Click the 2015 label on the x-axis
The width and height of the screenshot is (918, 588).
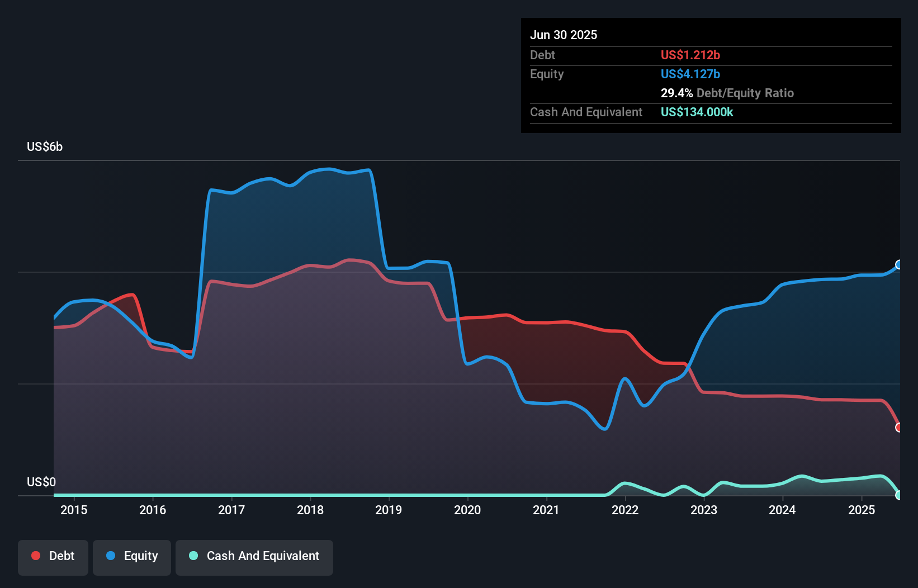(x=74, y=510)
